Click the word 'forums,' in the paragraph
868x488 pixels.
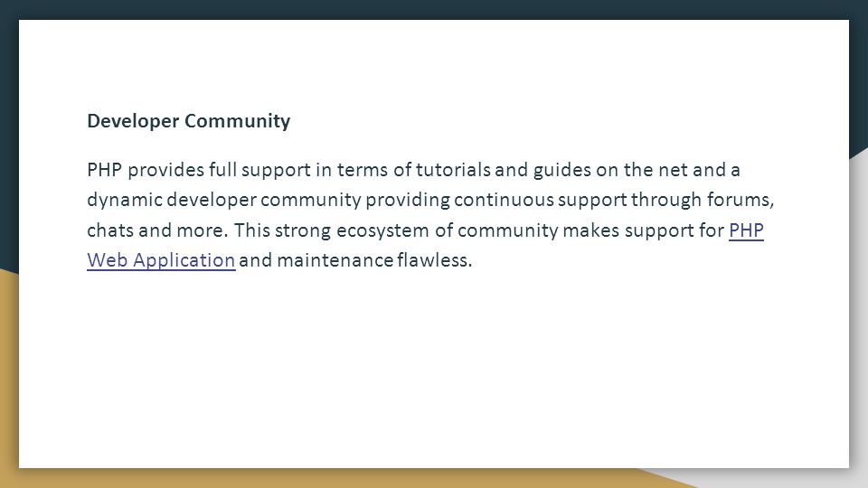pyautogui.click(x=741, y=200)
